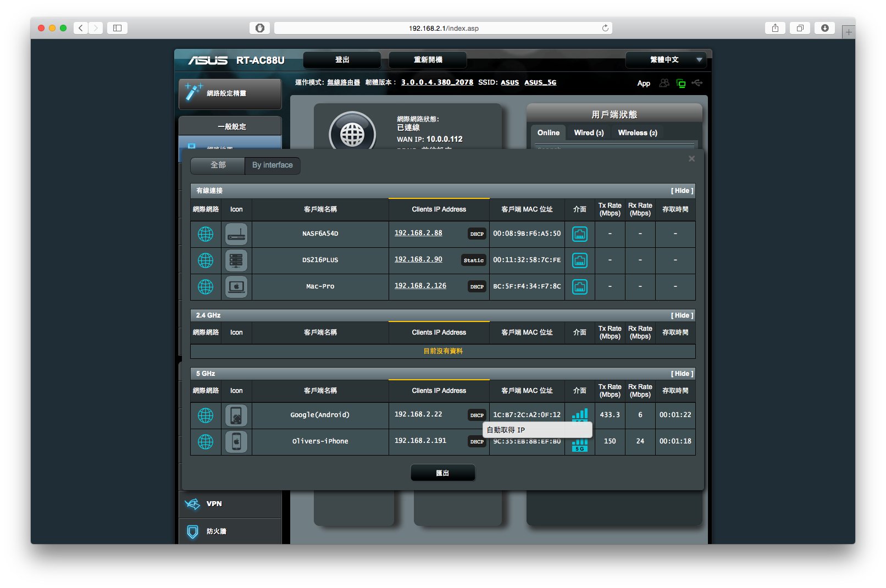Click the USB status icon in the header

tap(697, 83)
